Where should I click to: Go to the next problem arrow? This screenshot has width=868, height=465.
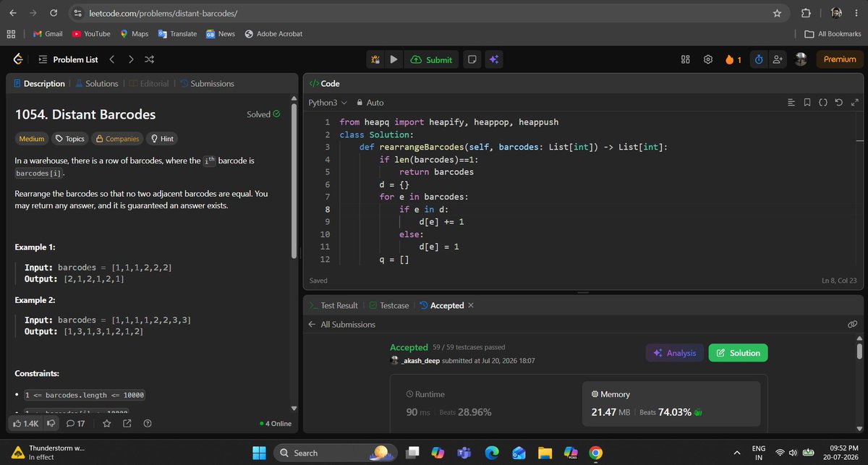131,59
